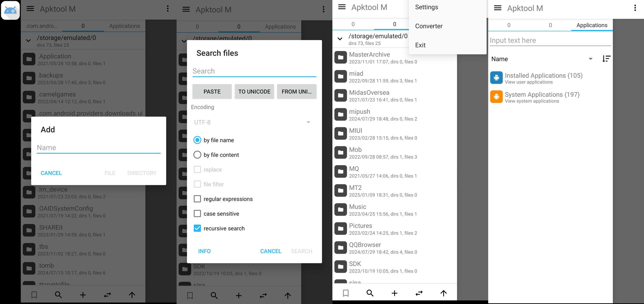
Task: Open hamburger menu on the Installed Applications screen
Action: click(498, 8)
